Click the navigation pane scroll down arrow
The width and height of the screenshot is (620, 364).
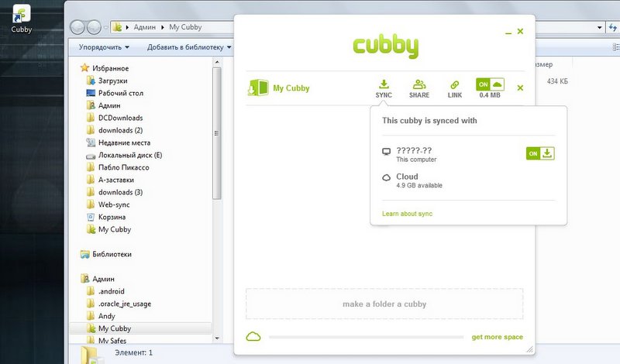[x=217, y=338]
